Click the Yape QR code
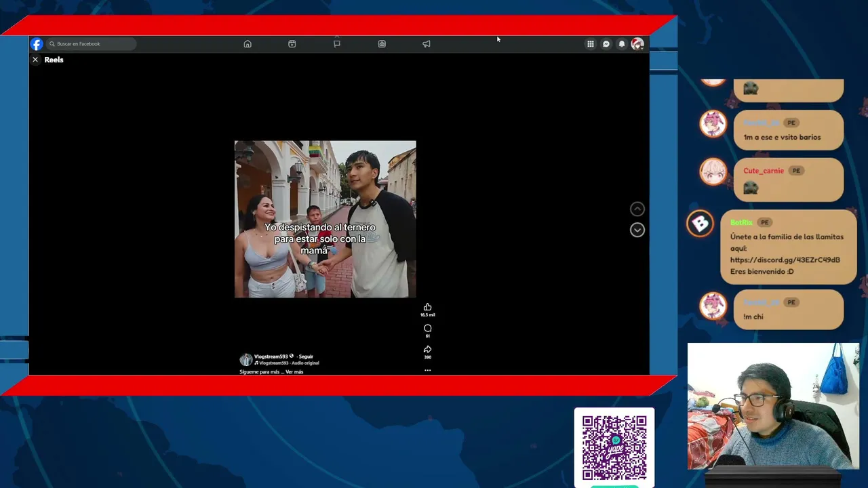The width and height of the screenshot is (868, 488). [x=614, y=447]
